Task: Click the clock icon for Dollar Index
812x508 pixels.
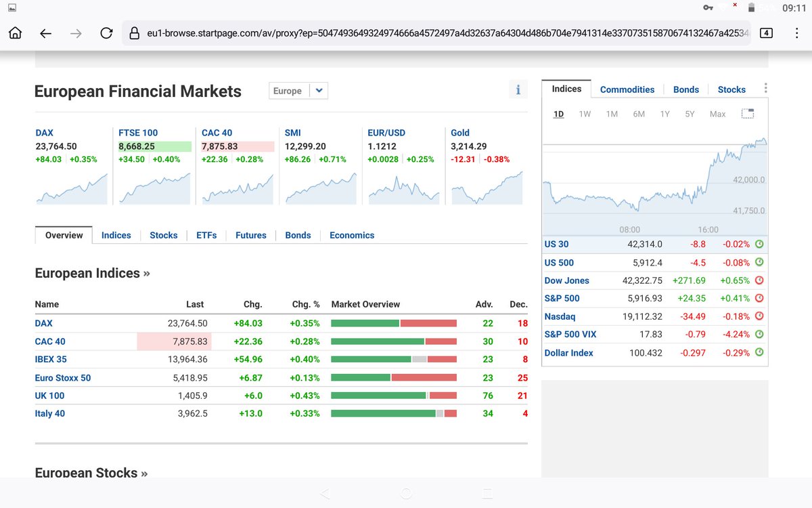Action: (x=759, y=352)
